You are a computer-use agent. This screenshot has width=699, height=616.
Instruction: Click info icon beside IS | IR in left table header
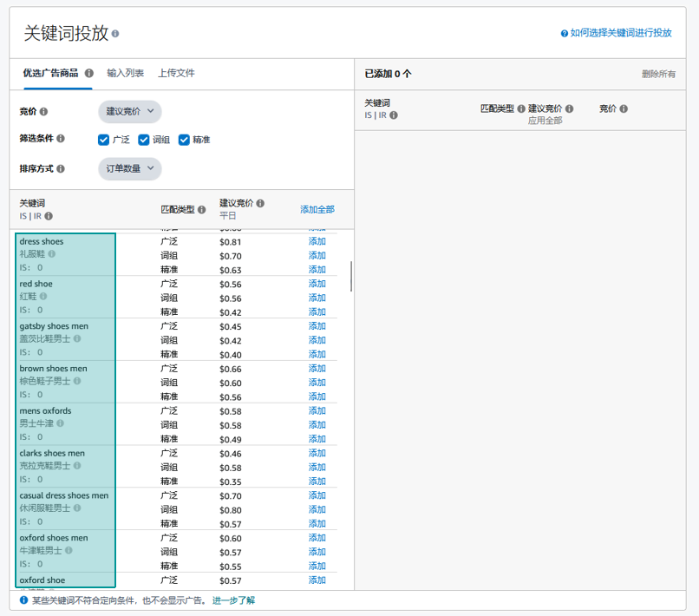coord(49,216)
